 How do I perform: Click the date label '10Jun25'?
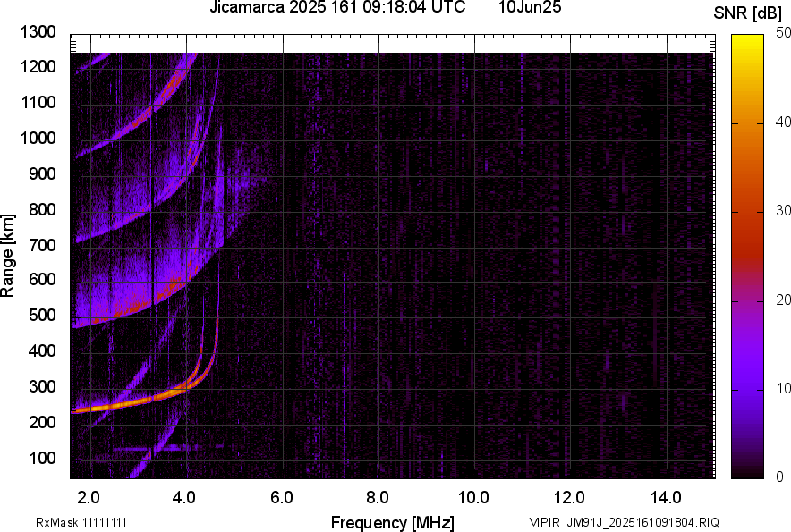coord(529,7)
